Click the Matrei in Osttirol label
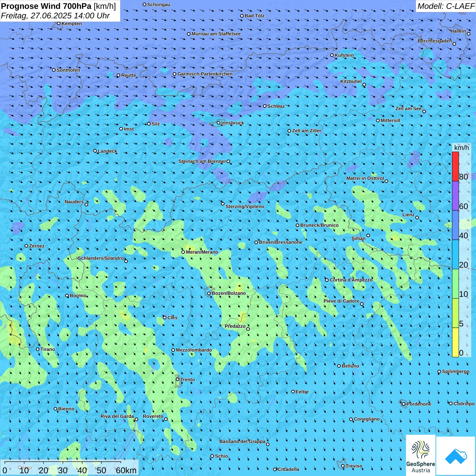This screenshot has width=476, height=476. tap(365, 178)
